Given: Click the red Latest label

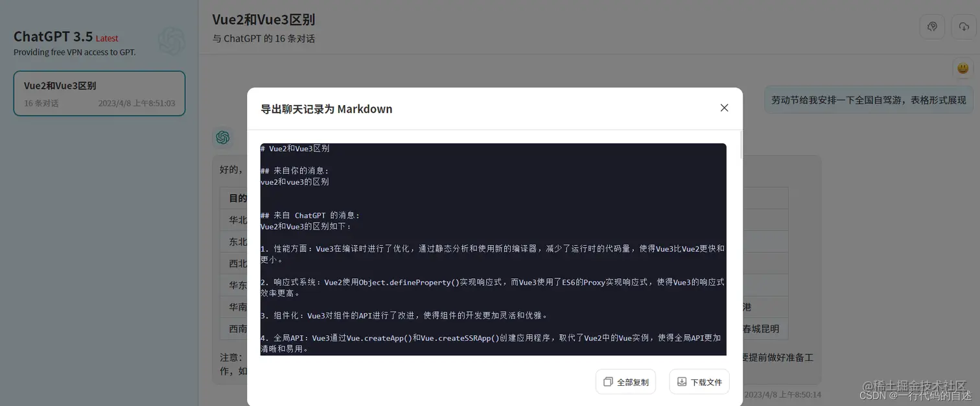Looking at the screenshot, I should click(107, 38).
